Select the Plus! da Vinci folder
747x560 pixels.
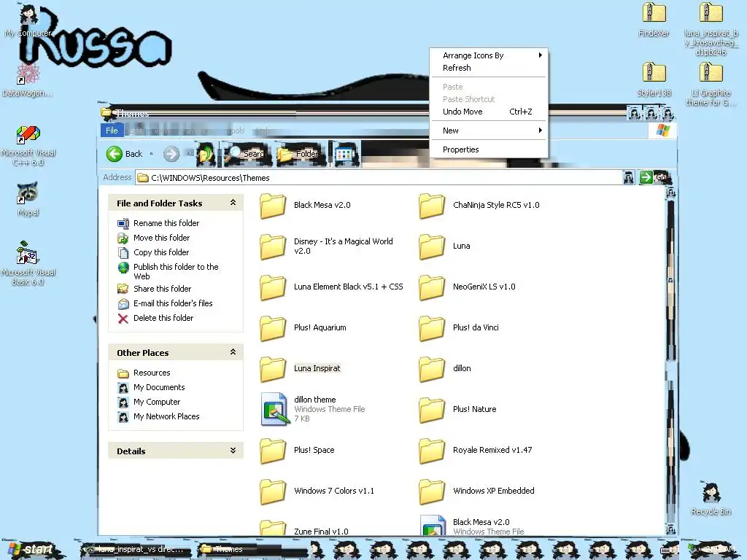459,327
